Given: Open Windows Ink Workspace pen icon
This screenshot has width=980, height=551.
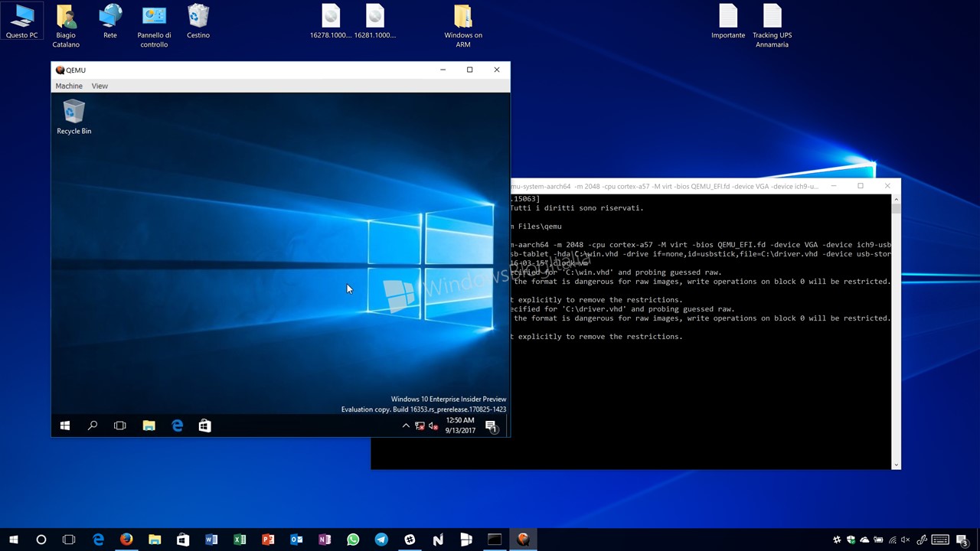Looking at the screenshot, I should coord(923,540).
